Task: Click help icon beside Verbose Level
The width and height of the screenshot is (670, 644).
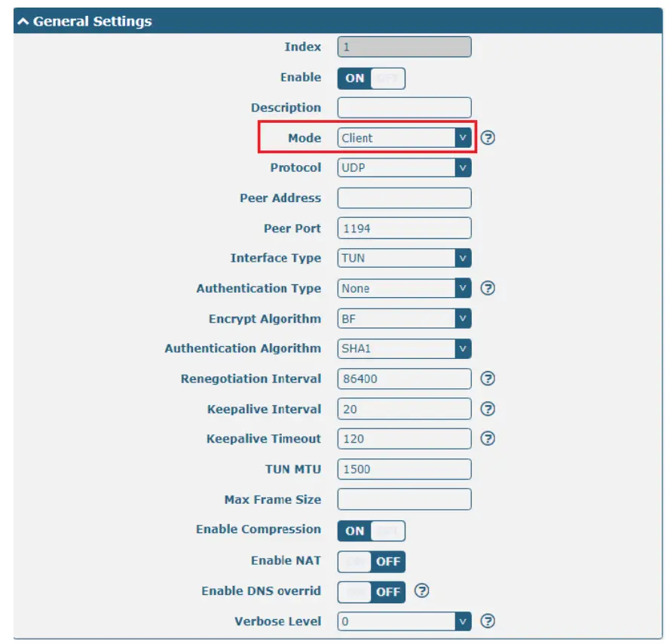Action: pos(488,621)
